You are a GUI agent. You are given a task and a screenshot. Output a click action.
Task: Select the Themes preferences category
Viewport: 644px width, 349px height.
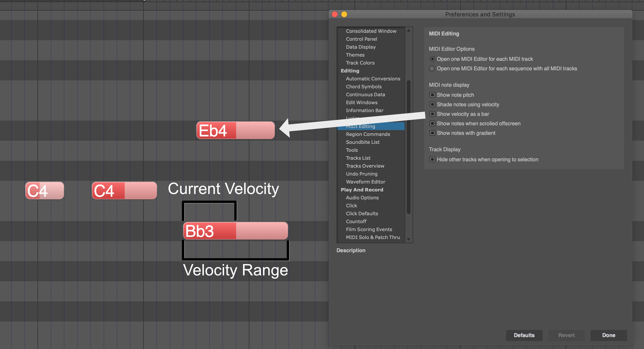pyautogui.click(x=355, y=55)
